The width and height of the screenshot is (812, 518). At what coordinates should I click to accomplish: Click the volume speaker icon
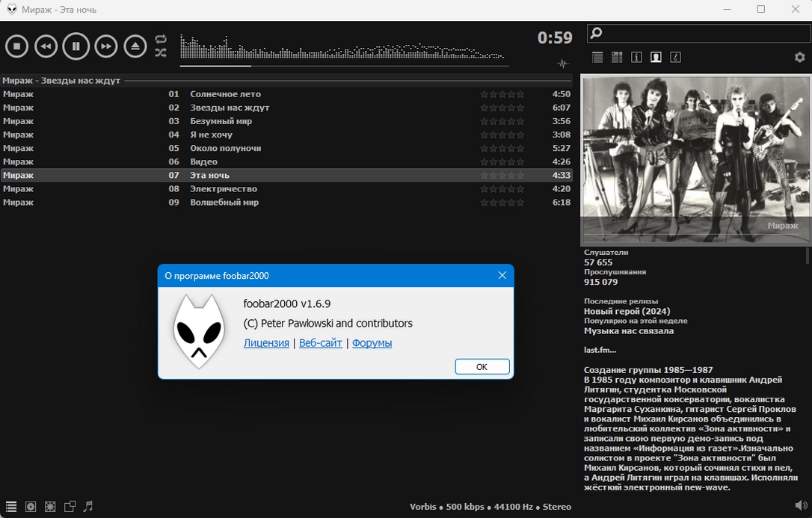pos(801,505)
